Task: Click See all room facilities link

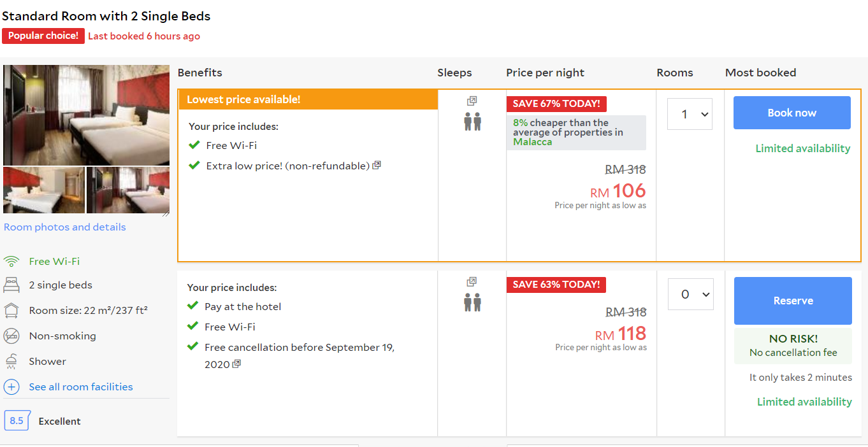Action: [81, 387]
